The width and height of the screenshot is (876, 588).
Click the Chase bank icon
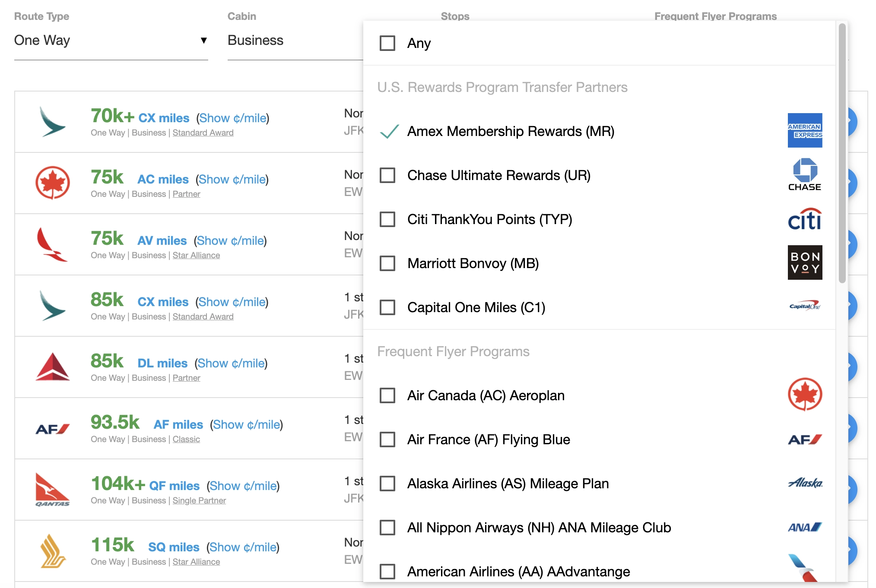[804, 174]
